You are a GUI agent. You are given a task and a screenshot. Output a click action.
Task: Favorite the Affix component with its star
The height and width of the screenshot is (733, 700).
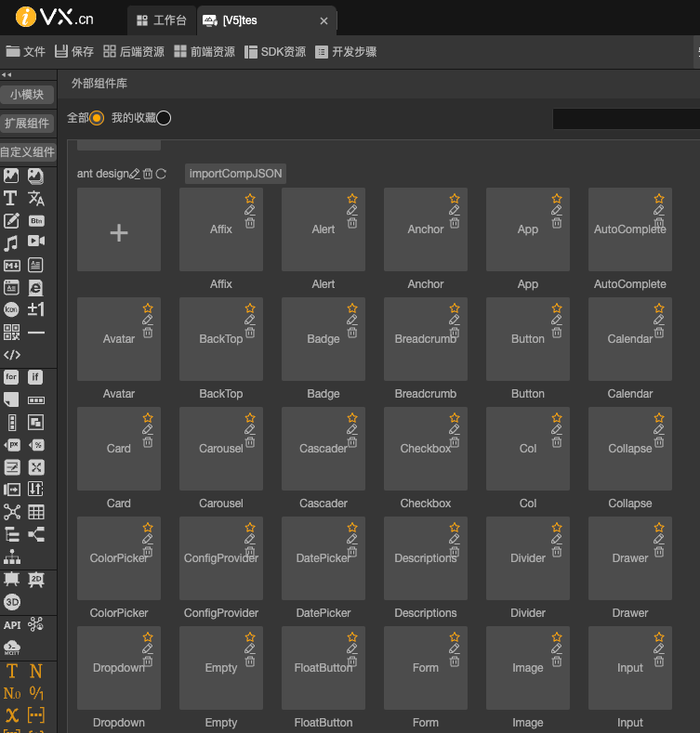250,198
